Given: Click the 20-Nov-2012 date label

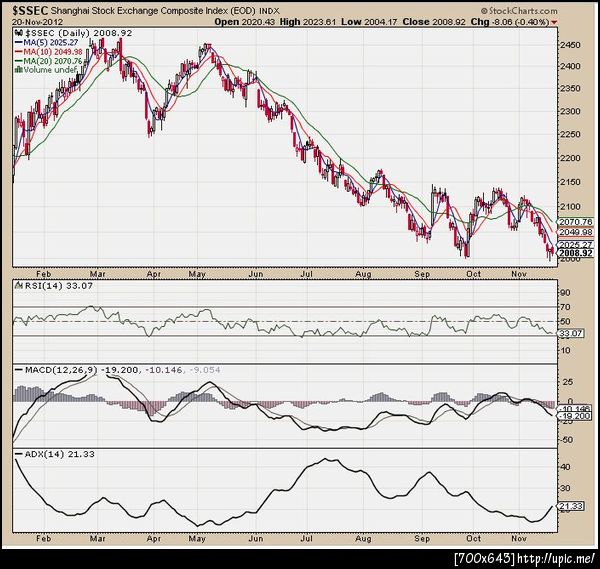Looking at the screenshot, I should tap(38, 22).
